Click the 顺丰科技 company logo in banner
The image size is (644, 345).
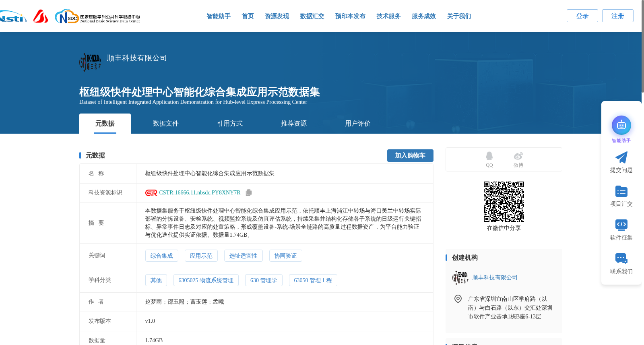pyautogui.click(x=90, y=62)
